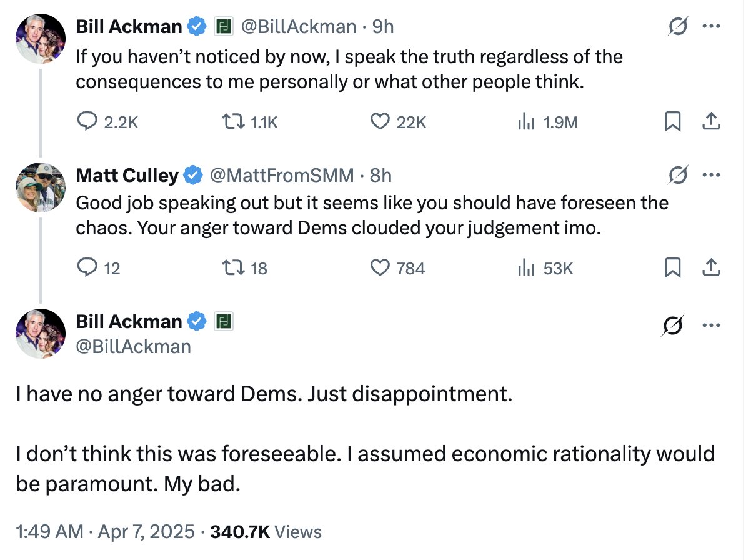Reply to Bill Ackman's first tweet

click(86, 122)
